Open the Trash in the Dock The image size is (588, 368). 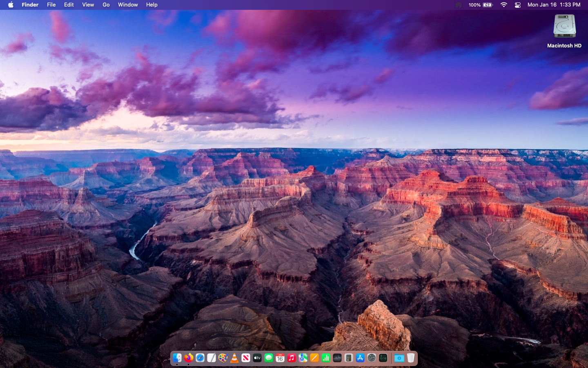[x=410, y=358]
